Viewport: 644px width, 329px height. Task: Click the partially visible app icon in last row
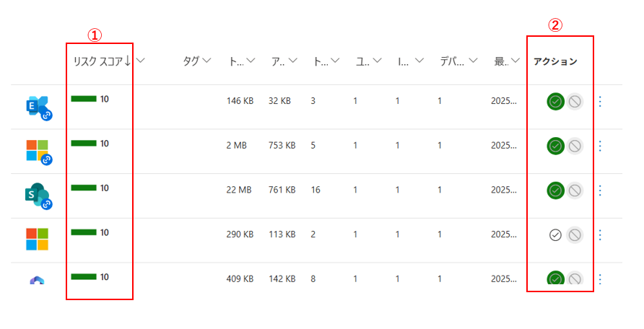coord(37,280)
